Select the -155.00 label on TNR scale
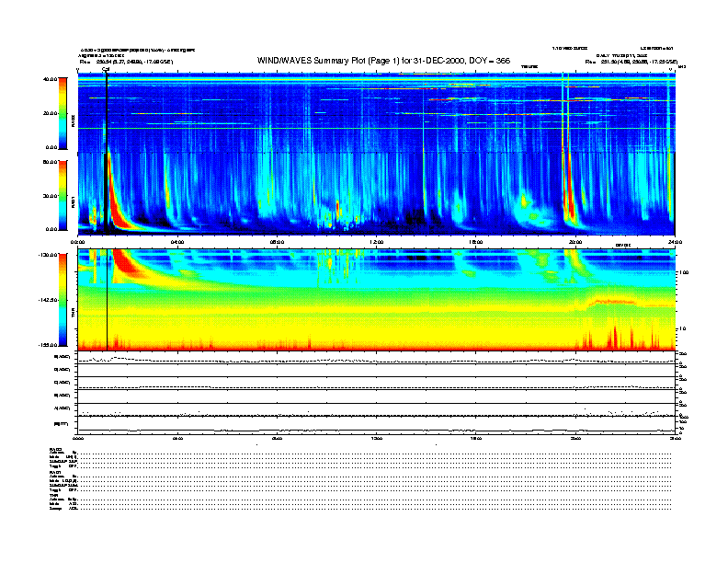Screen dimensions: 728x563 tap(48, 345)
